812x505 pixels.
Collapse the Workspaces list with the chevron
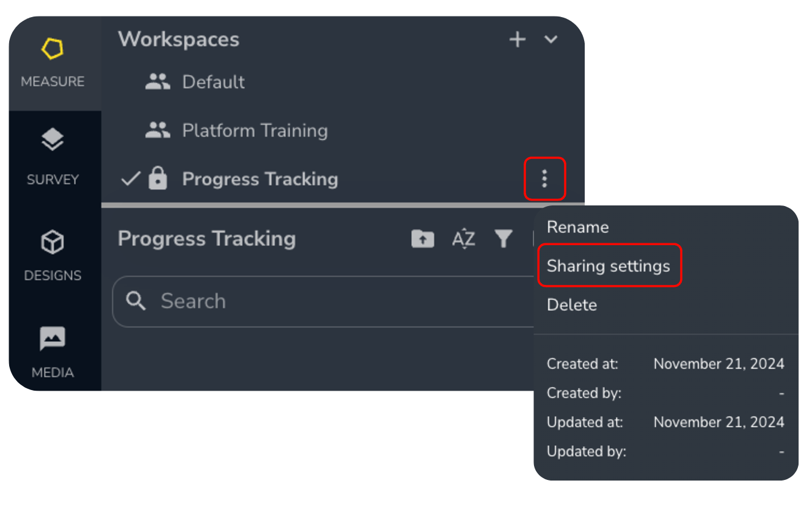550,39
